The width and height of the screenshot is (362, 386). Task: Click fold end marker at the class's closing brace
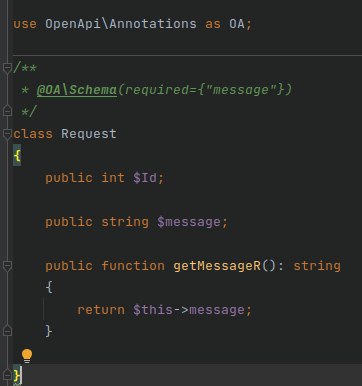[x=7, y=374]
